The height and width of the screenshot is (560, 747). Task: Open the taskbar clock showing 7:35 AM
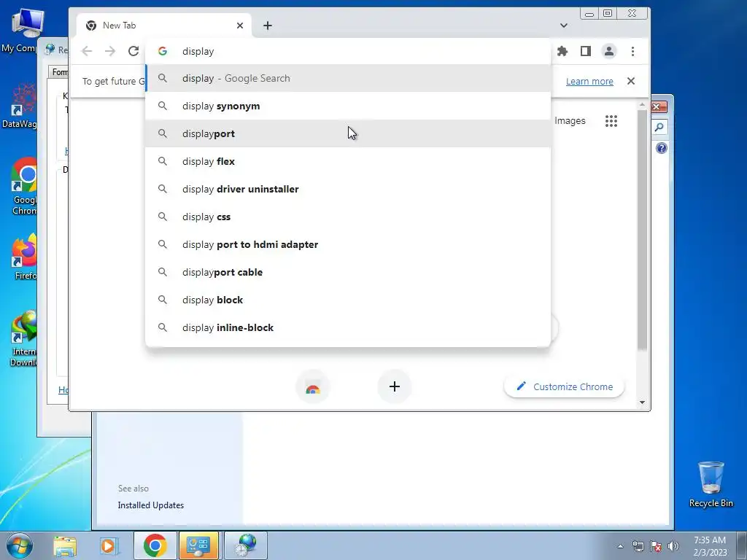click(x=710, y=546)
